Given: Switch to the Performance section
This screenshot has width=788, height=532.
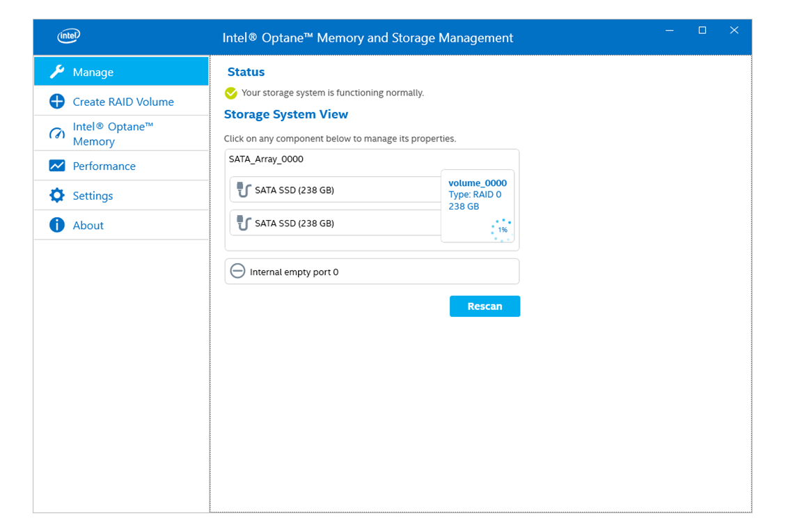Looking at the screenshot, I should (x=104, y=166).
